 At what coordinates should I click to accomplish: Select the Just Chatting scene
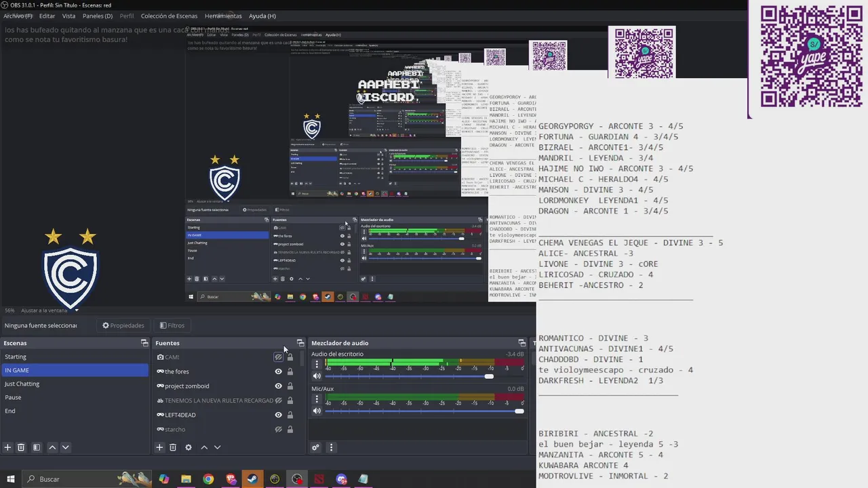(75, 384)
